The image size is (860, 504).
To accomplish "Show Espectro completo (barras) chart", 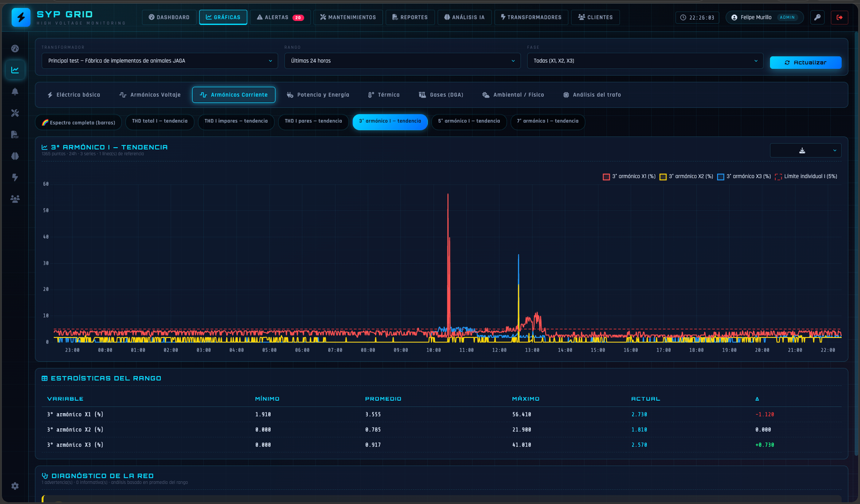I will 78,123.
